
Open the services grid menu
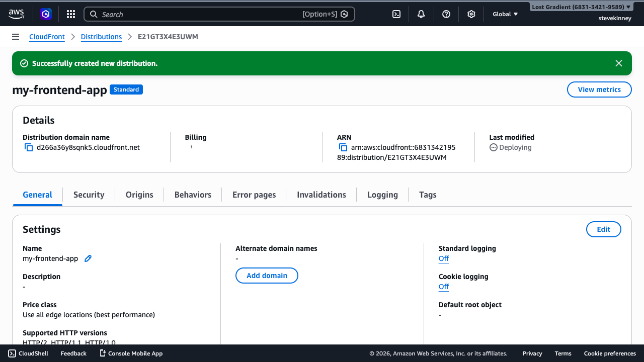(x=71, y=14)
